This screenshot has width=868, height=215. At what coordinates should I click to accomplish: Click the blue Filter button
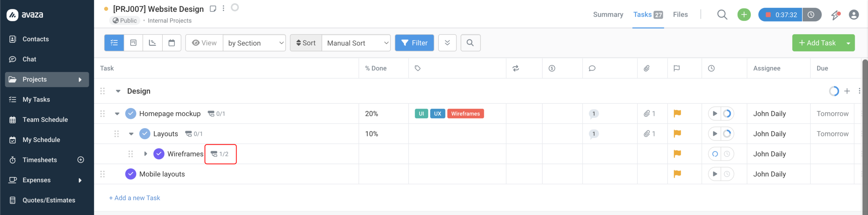(414, 43)
